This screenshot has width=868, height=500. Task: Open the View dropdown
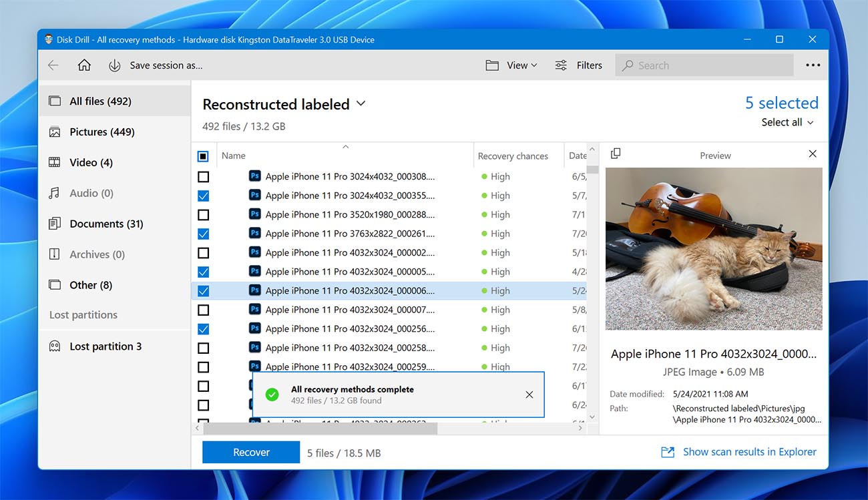click(511, 65)
